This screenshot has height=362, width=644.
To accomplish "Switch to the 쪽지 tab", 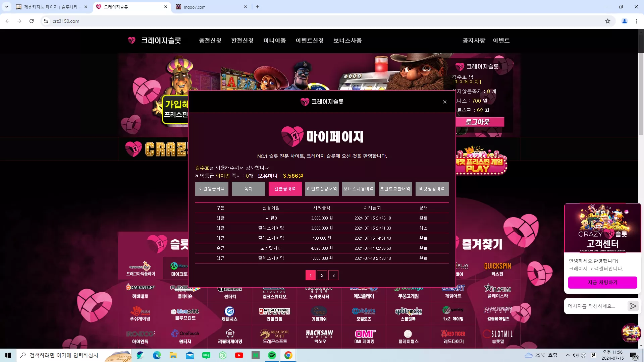I will point(249,189).
